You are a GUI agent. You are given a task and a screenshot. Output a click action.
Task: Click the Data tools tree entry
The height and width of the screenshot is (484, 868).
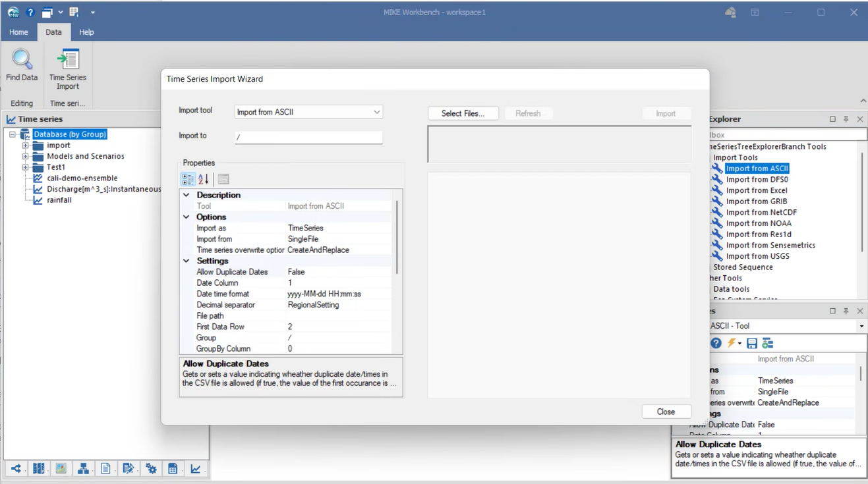[x=731, y=289]
